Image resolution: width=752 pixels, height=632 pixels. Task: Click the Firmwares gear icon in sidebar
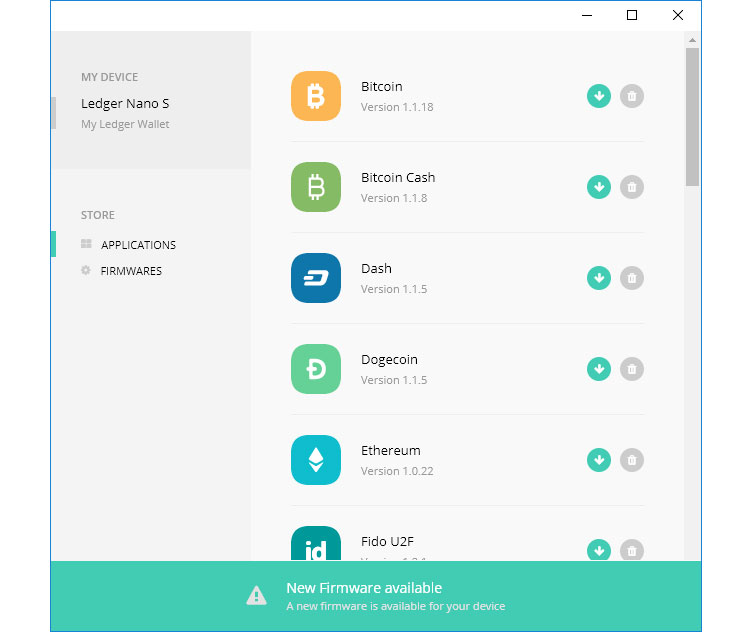(86, 270)
